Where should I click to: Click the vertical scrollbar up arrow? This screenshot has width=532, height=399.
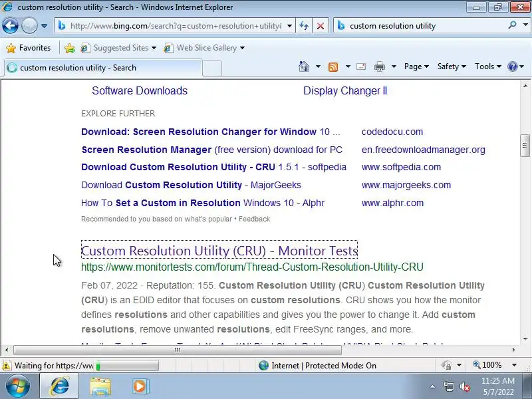click(525, 86)
